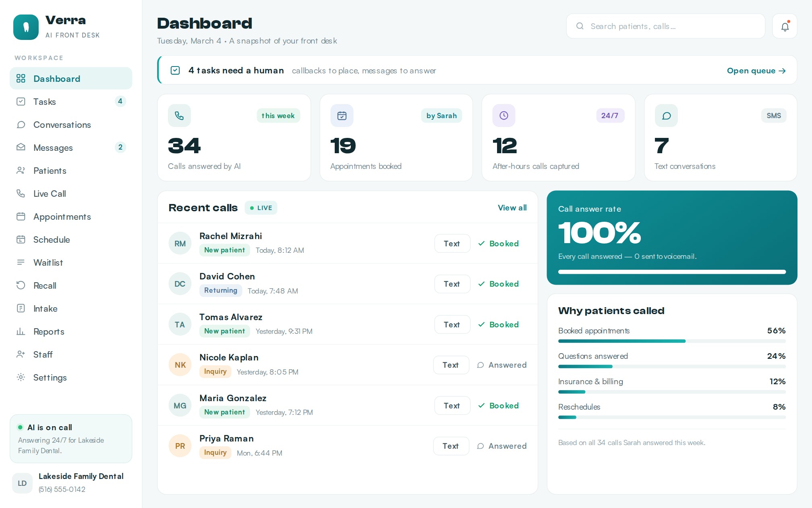Click the Reports bar chart icon

point(21,331)
